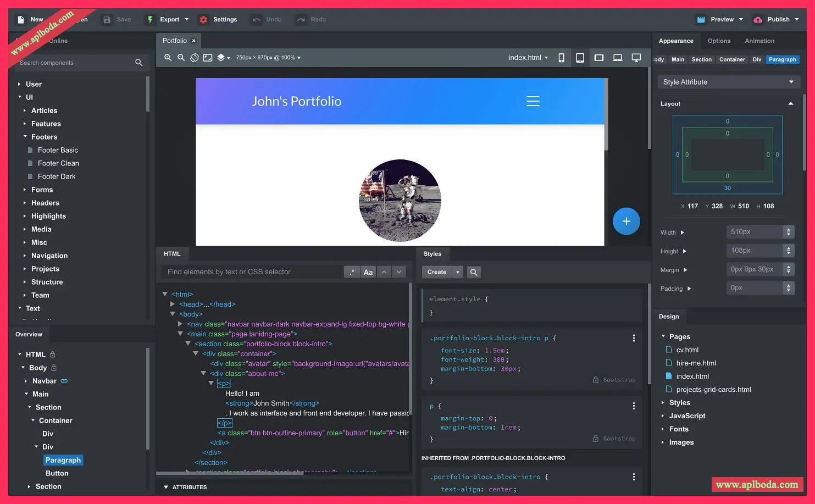Click the zoom out magnifier icon
This screenshot has height=504, width=815.
point(181,58)
